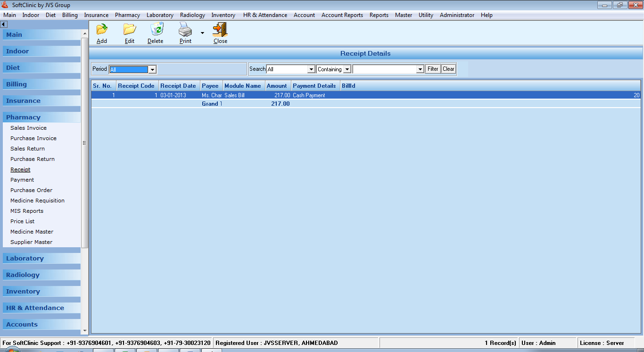Expand the Laboratory sidebar section

[25, 258]
